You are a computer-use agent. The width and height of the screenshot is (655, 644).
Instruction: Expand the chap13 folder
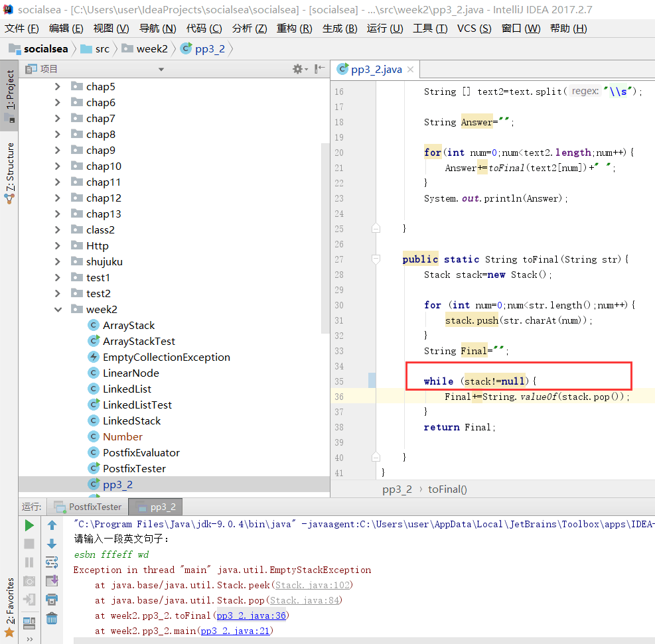[x=58, y=214]
